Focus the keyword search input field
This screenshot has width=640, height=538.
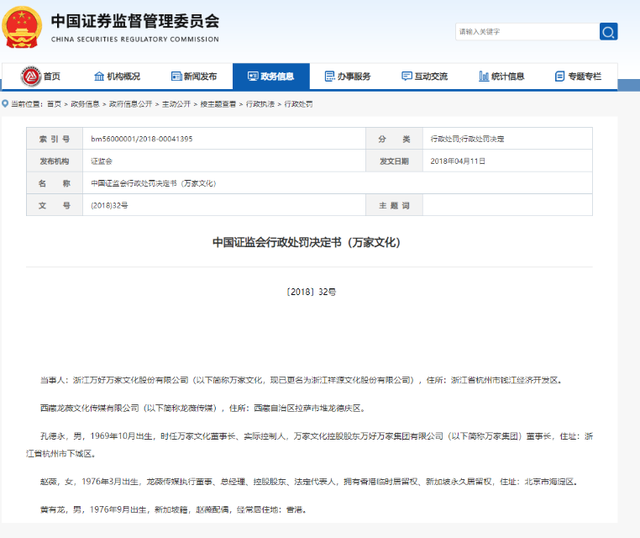pos(527,31)
